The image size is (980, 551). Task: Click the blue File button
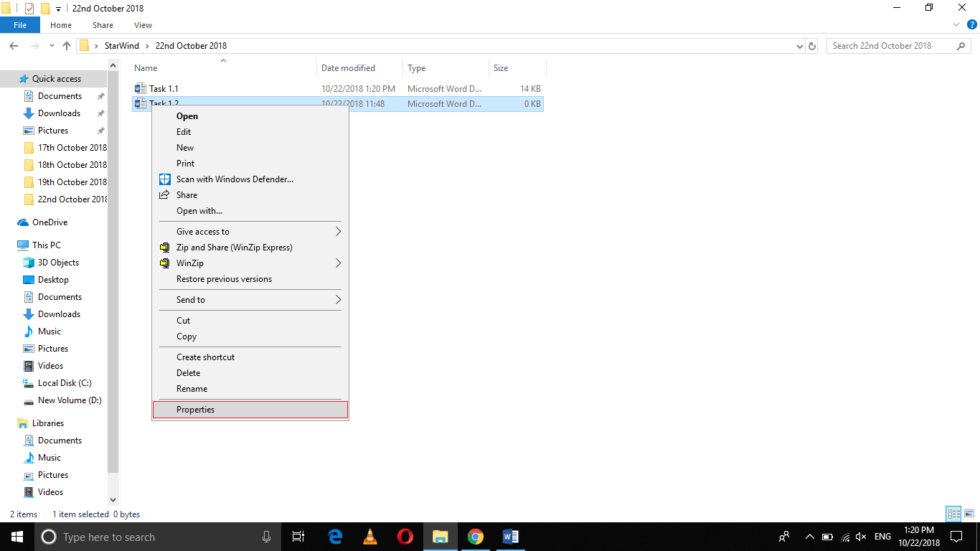coord(20,25)
